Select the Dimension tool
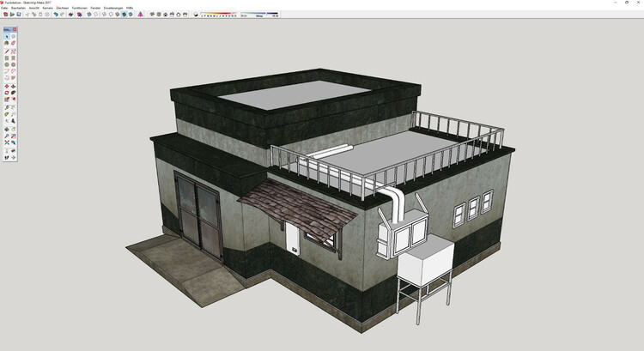644x351 pixels. point(14,107)
